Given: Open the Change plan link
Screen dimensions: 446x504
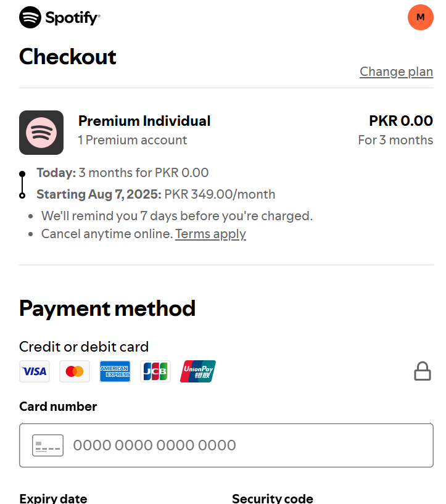Looking at the screenshot, I should coord(396,72).
